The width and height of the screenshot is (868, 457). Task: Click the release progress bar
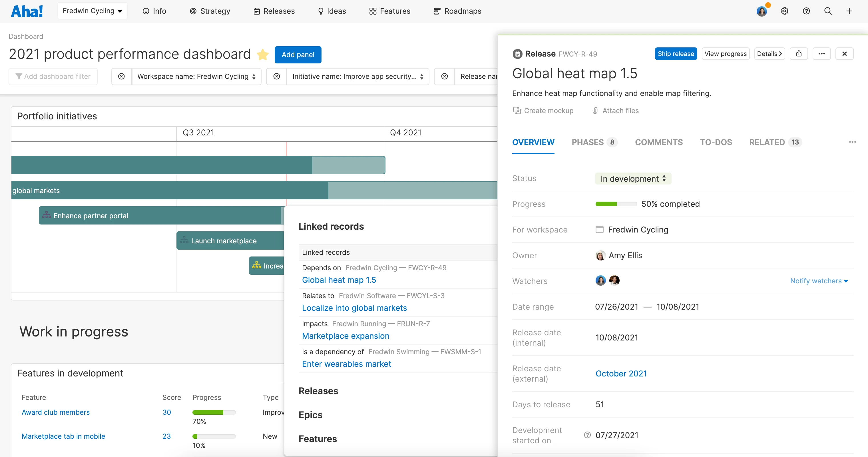point(616,204)
